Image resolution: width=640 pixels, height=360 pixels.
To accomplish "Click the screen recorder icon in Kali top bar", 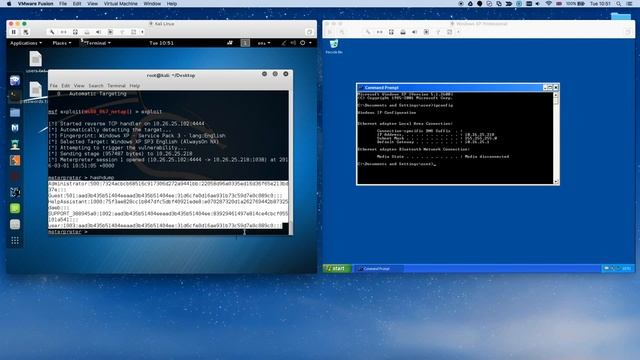I will click(230, 43).
